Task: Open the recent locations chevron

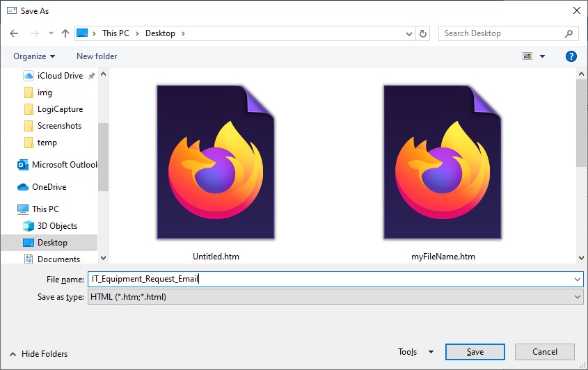Action: pyautogui.click(x=51, y=33)
